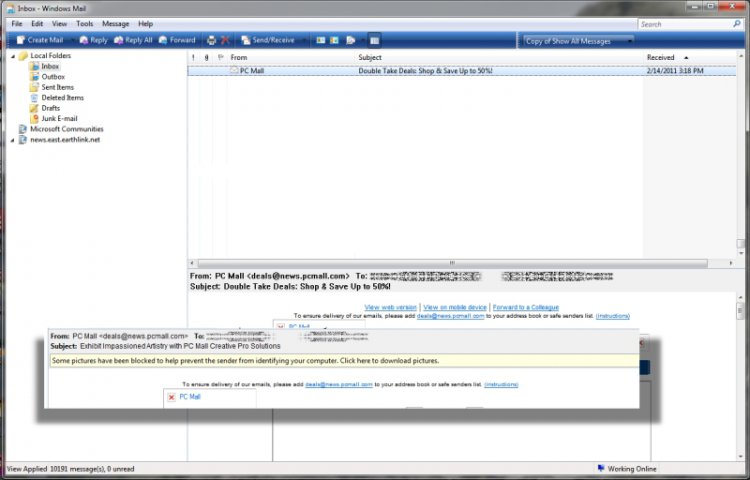Open the Tools menu

(x=84, y=23)
